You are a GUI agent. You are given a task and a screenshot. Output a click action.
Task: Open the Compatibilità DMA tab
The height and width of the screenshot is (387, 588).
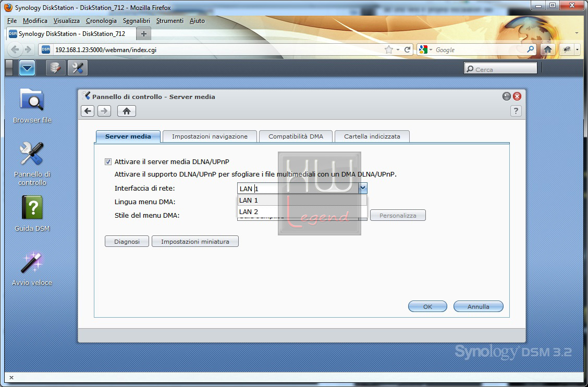(x=296, y=136)
